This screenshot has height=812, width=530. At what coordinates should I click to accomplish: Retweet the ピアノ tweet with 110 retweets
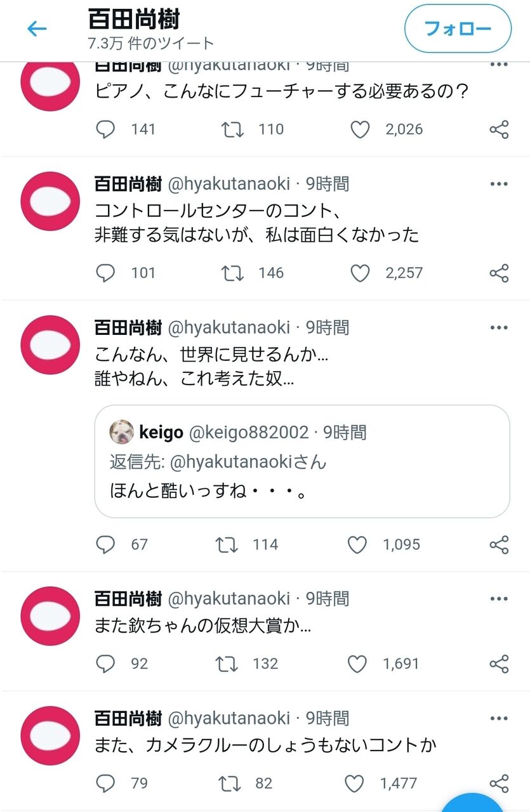(x=232, y=129)
